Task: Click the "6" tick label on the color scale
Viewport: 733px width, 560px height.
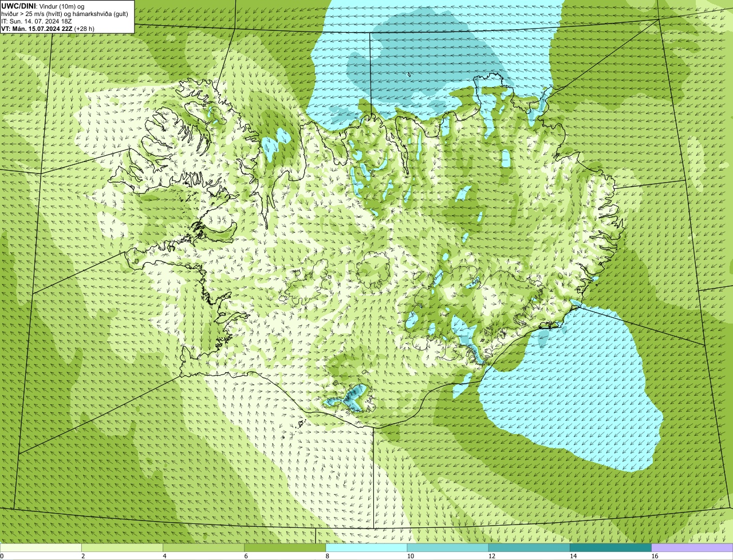Action: point(246,556)
